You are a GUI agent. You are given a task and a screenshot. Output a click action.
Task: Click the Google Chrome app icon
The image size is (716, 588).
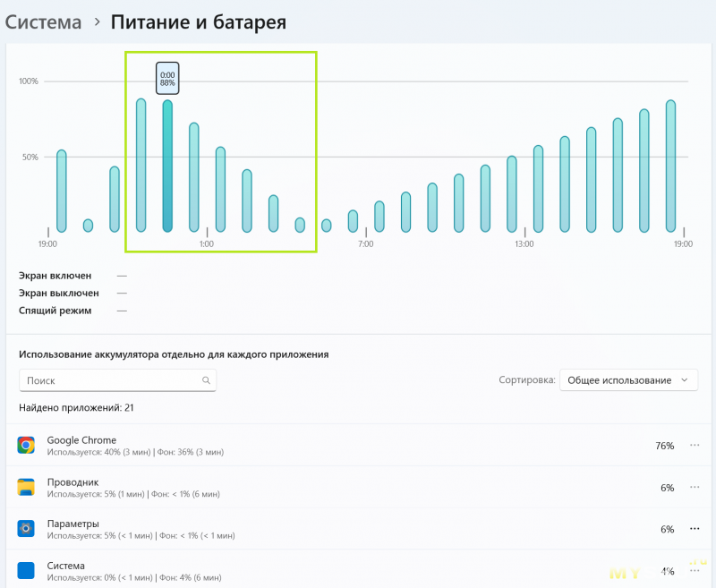click(26, 445)
